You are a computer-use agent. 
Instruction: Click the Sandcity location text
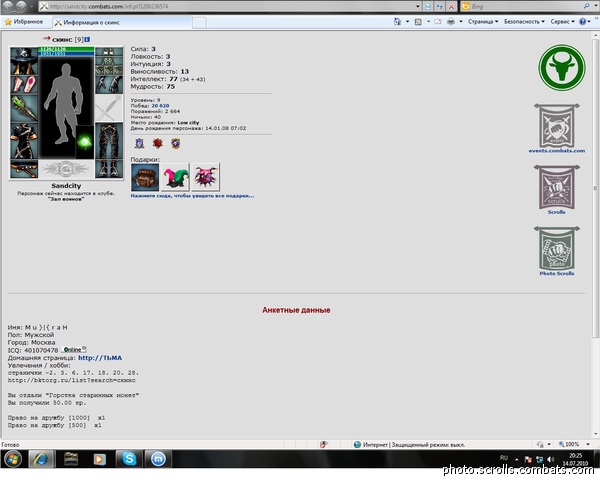(x=66, y=186)
